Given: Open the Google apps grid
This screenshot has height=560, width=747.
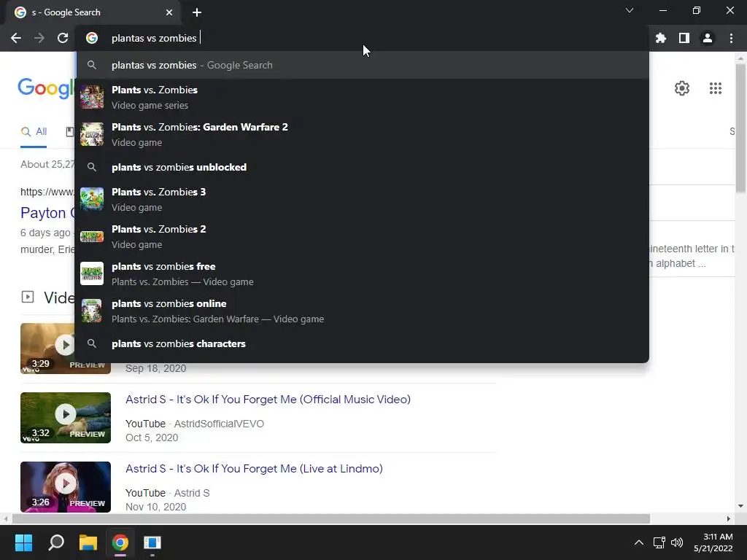Looking at the screenshot, I should (x=716, y=88).
